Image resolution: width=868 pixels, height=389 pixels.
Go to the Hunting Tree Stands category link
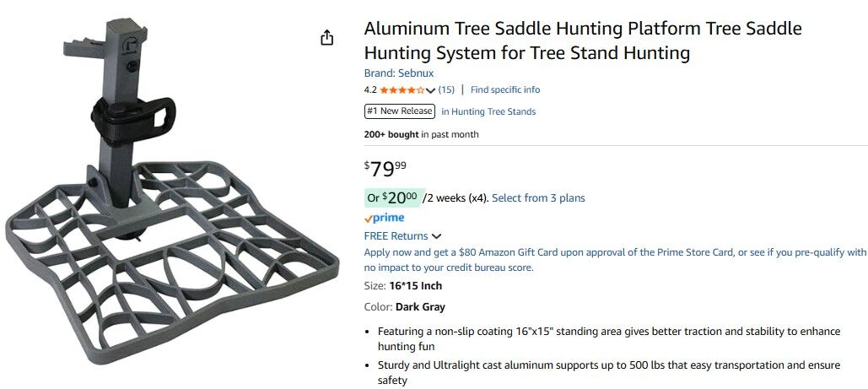(x=488, y=111)
